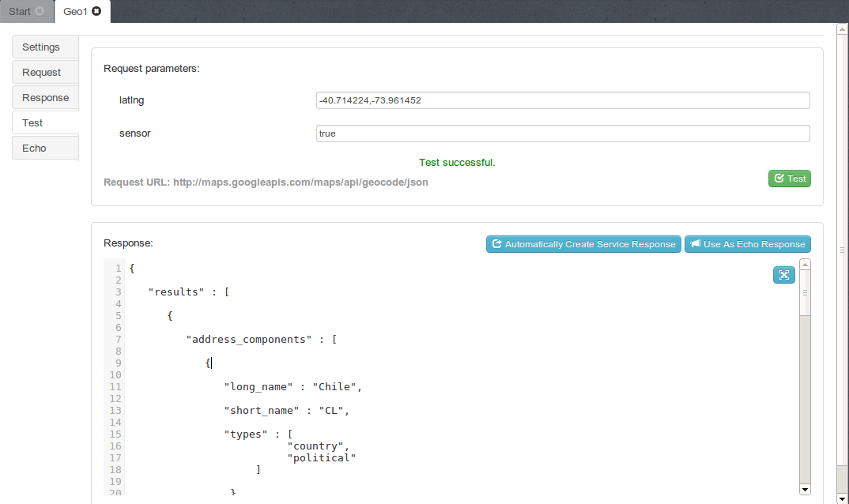Click line 11 containing long_name Chile
849x504 pixels.
292,387
